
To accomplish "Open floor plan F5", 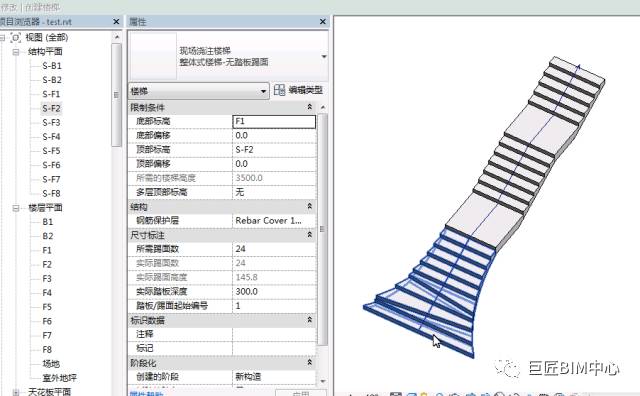I will [x=47, y=307].
